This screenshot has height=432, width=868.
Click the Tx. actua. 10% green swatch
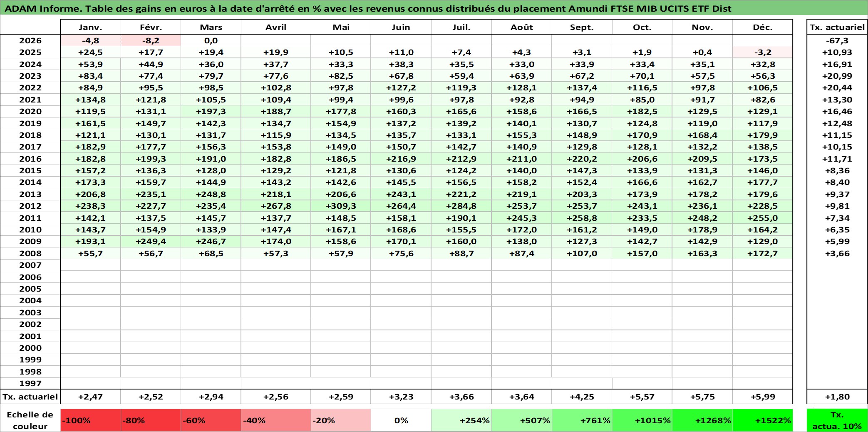(x=837, y=420)
